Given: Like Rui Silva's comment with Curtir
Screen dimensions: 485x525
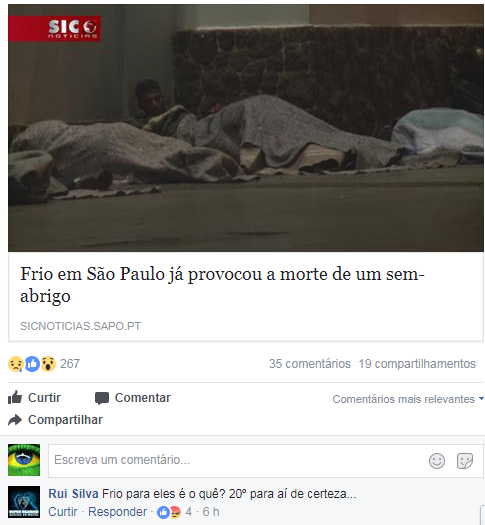Looking at the screenshot, I should tap(63, 512).
